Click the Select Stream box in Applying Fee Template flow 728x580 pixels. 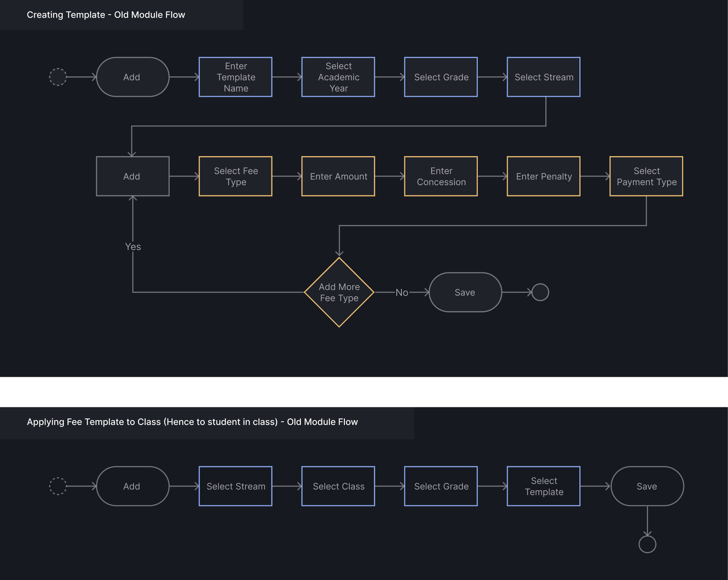(x=236, y=486)
